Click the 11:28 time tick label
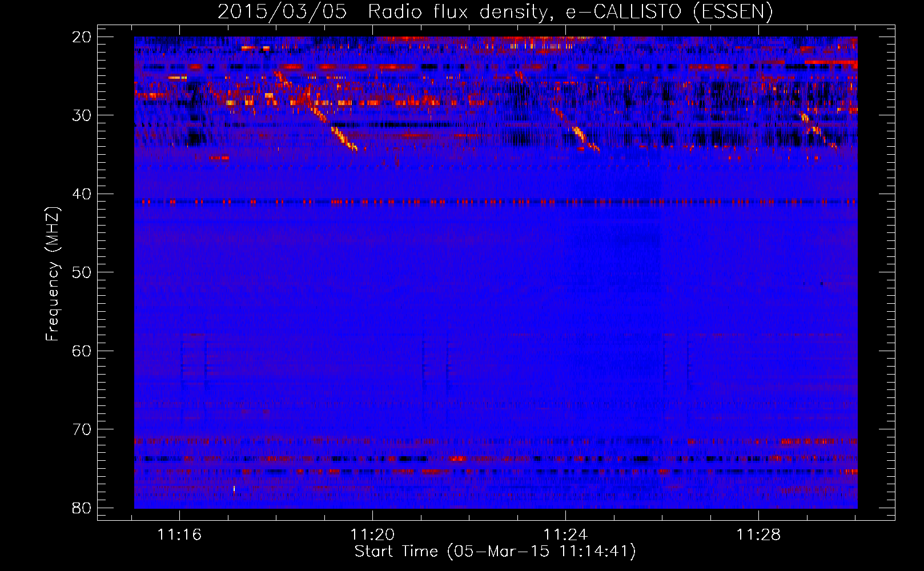The height and width of the screenshot is (571, 924). pyautogui.click(x=758, y=535)
